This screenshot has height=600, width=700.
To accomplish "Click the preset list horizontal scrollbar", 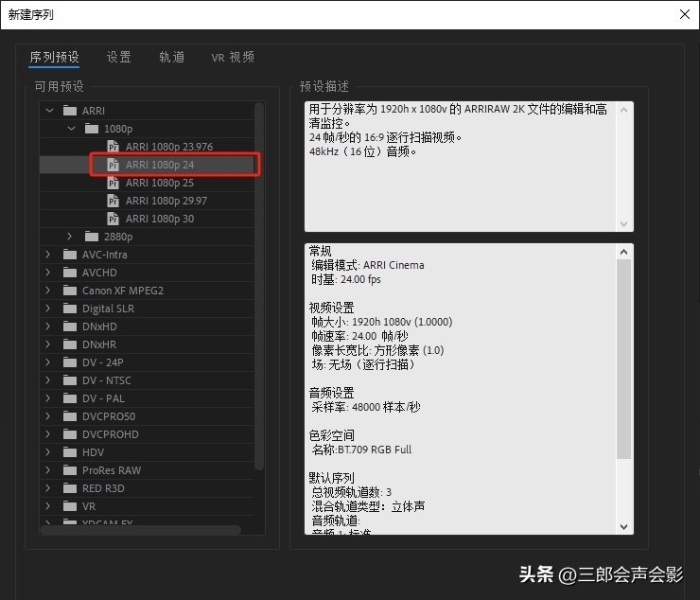I will click(140, 530).
